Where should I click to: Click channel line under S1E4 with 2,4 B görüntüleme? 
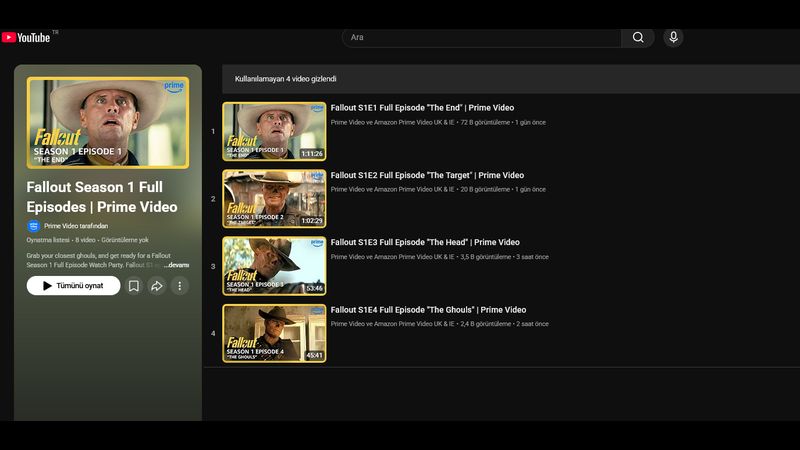point(440,324)
